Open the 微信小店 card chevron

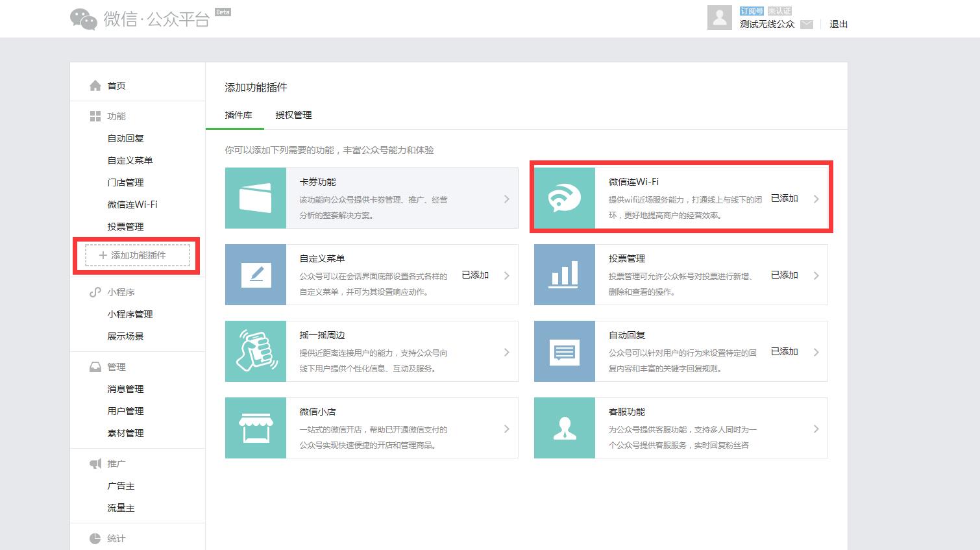coord(507,429)
